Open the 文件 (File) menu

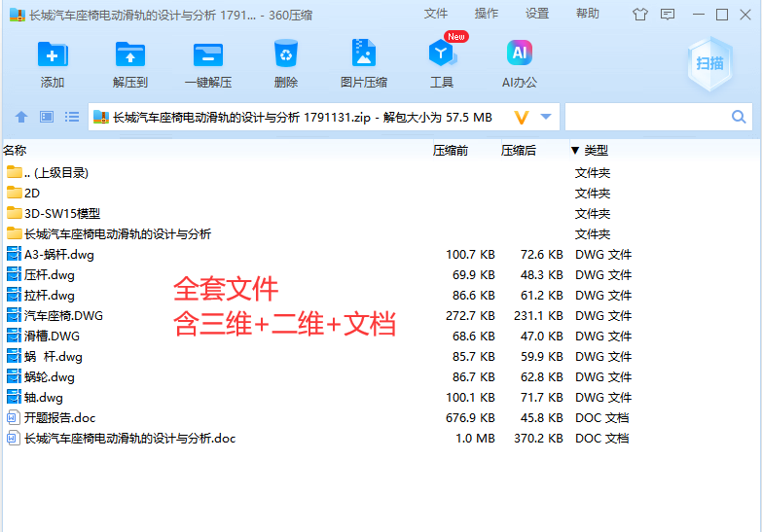(x=435, y=14)
